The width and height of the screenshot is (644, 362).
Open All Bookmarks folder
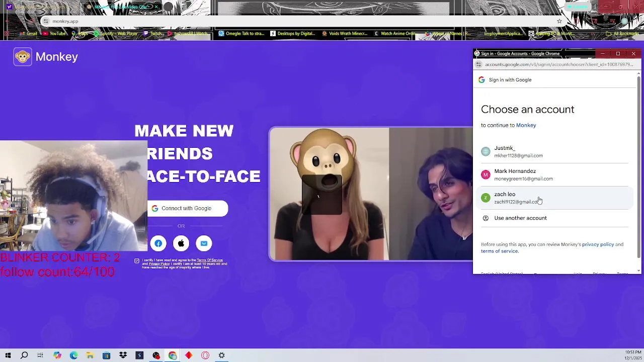point(622,34)
